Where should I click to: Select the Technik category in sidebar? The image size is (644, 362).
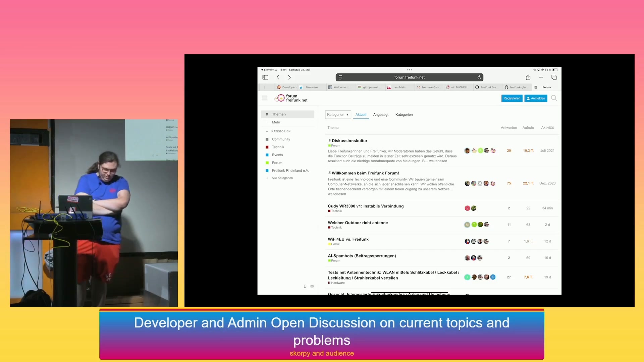pos(278,147)
